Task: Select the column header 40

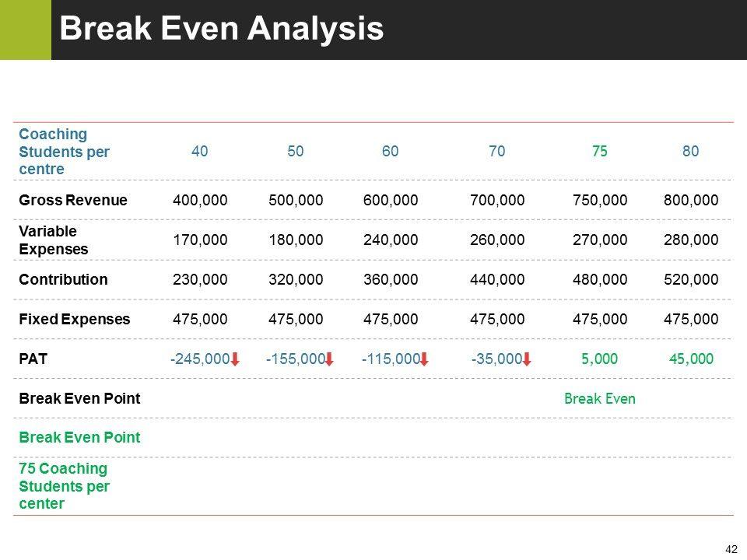Action: (200, 152)
